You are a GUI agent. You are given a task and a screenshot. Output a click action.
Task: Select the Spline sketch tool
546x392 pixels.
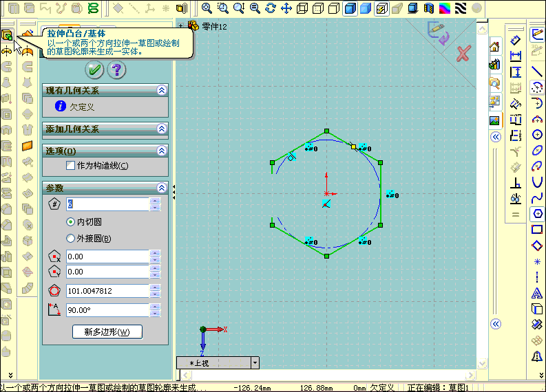[537, 198]
